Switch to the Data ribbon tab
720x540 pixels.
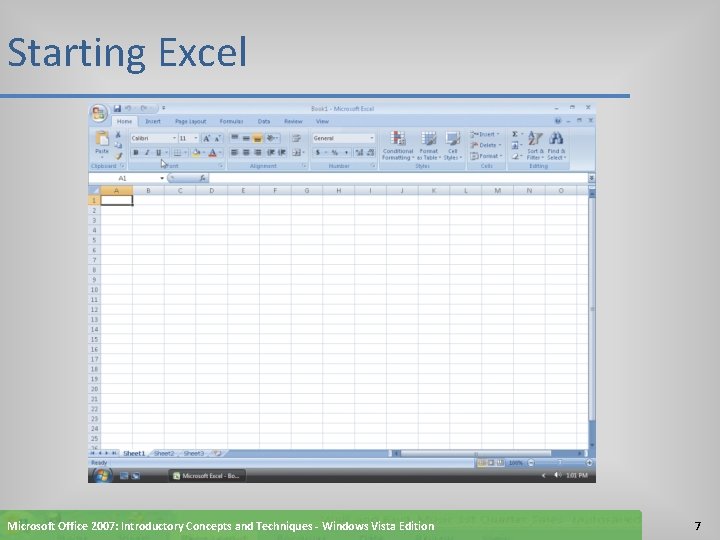pyautogui.click(x=264, y=121)
